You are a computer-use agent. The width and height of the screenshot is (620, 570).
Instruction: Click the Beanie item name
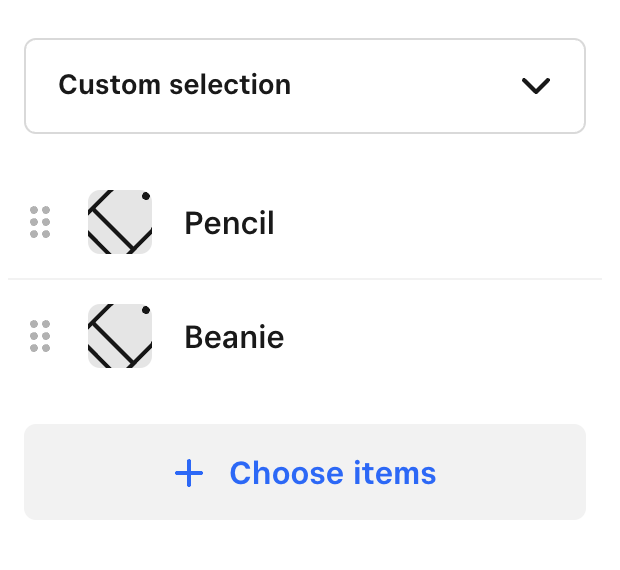click(x=234, y=337)
